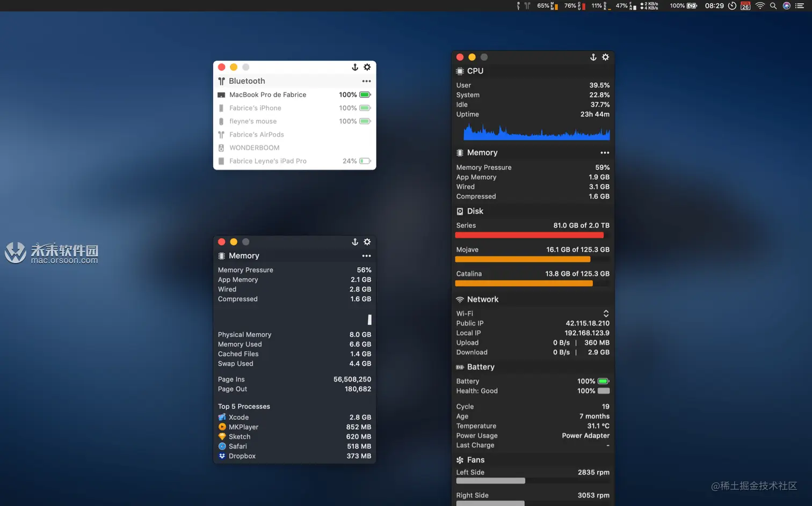The height and width of the screenshot is (506, 812).
Task: Click the anchor icon in the combined stats window
Action: tap(593, 57)
